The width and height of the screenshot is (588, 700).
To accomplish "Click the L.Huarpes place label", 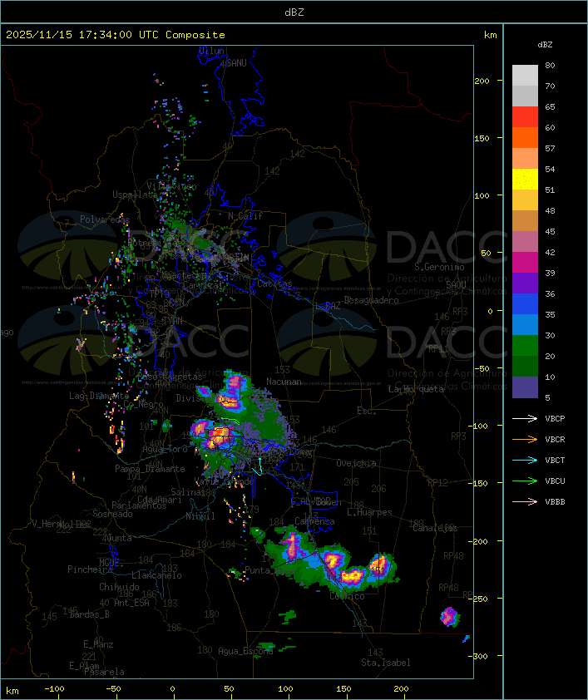I will coord(369,512).
